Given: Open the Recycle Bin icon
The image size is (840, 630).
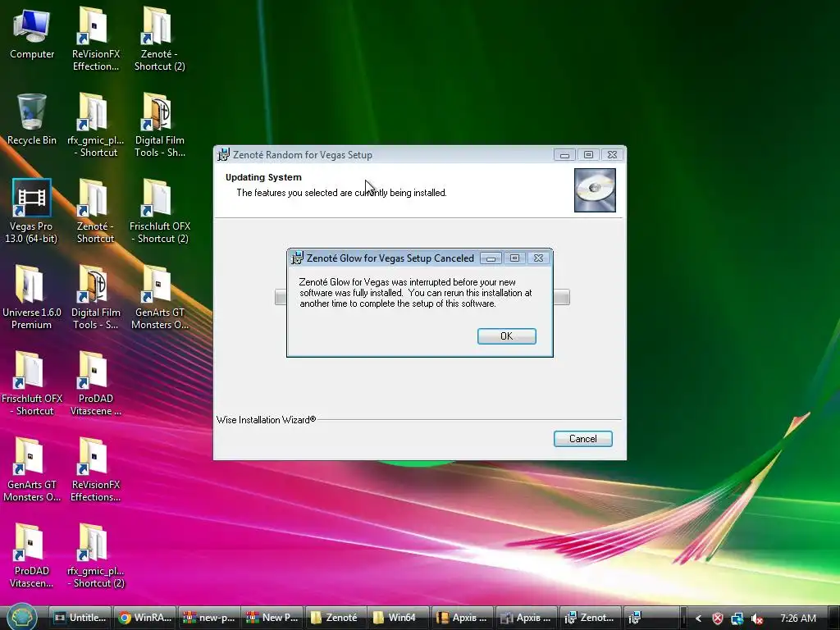Looking at the screenshot, I should coord(32,119).
